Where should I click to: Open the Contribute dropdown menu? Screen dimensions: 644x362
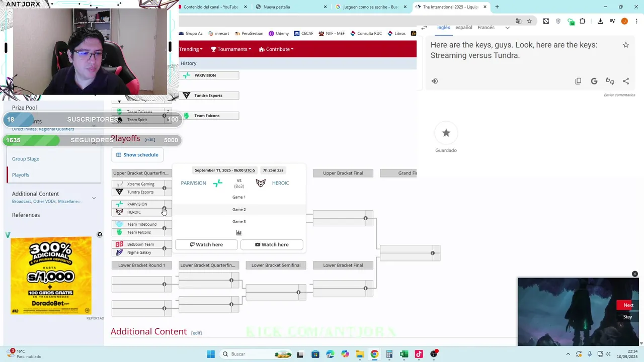pos(276,49)
